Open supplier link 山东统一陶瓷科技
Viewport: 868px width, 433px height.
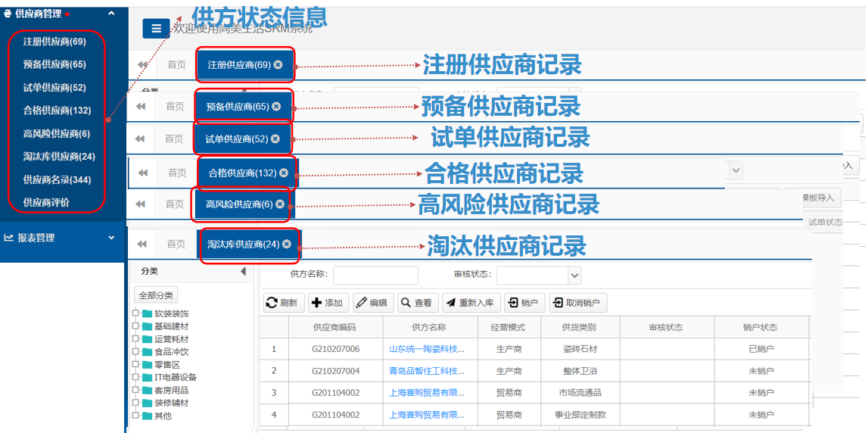(427, 349)
